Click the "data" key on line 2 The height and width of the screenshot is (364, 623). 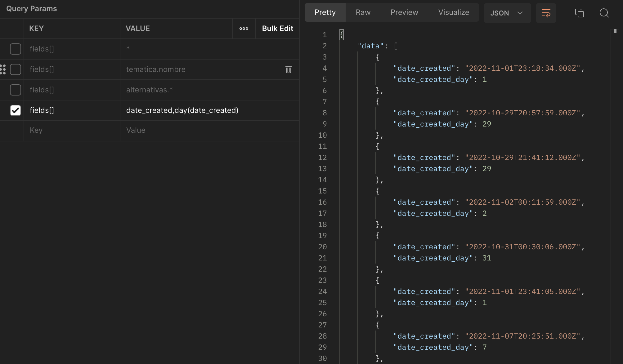371,46
